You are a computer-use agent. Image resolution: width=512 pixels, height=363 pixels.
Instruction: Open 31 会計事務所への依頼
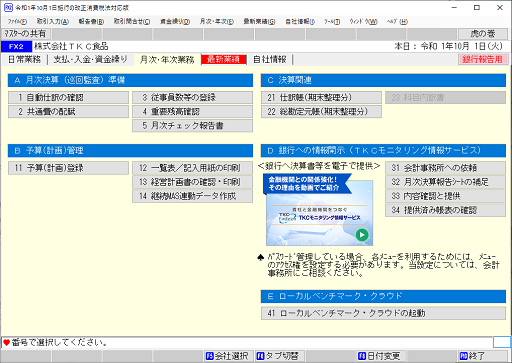pyautogui.click(x=445, y=168)
